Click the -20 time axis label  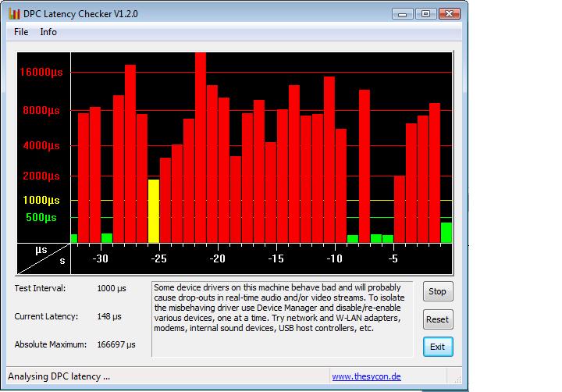coord(217,258)
